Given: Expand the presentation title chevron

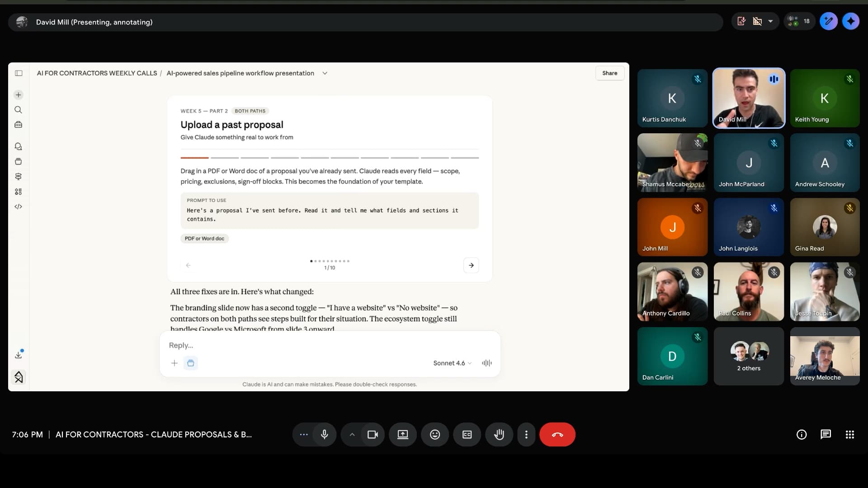Looking at the screenshot, I should (x=325, y=73).
